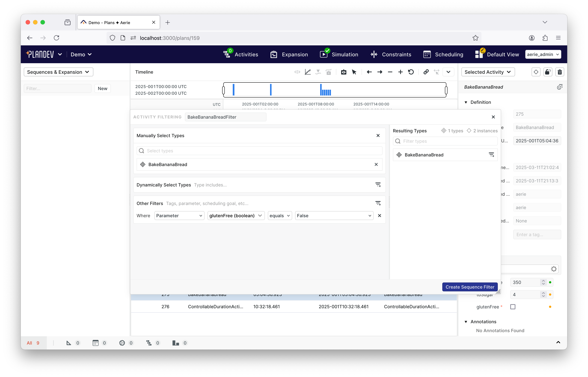Screen dimensions: 588x377
Task: Open the Selected Activity dropdown
Action: 488,72
